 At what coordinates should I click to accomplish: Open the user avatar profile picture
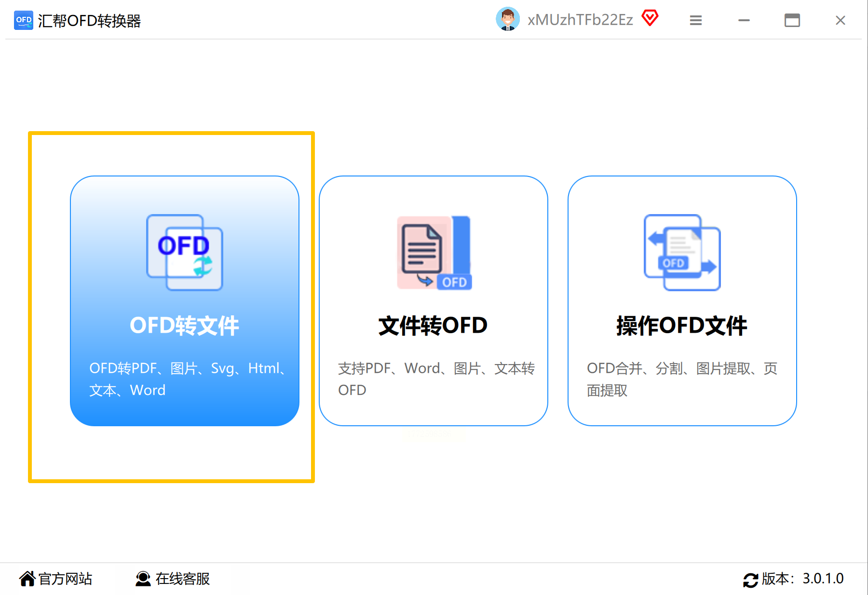pyautogui.click(x=508, y=19)
